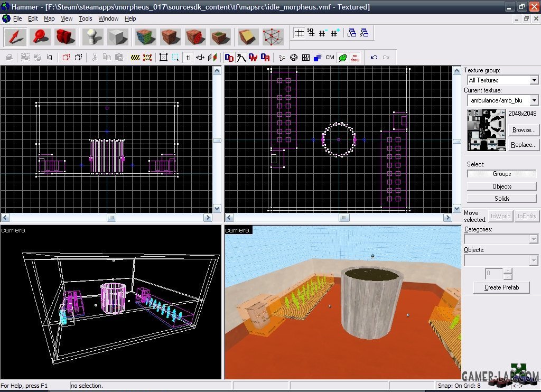Activate the Vertex manipulation tool
Screen dimensions: 541x392
[x=273, y=37]
